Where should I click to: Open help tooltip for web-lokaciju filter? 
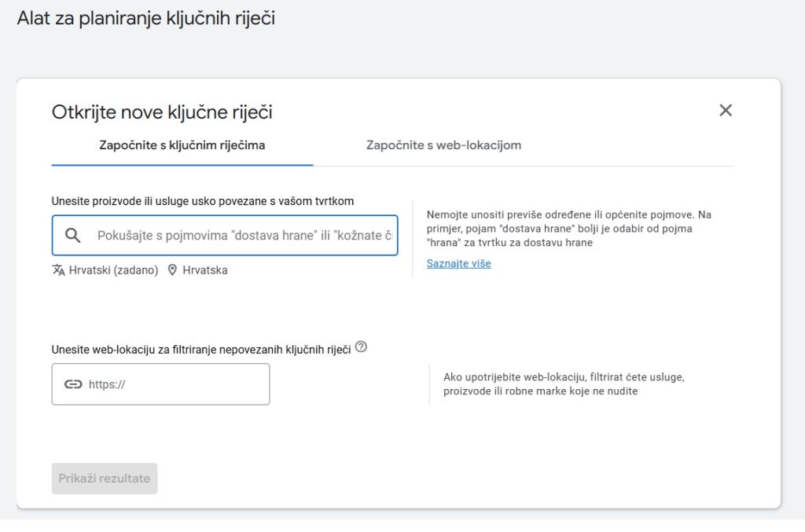pyautogui.click(x=361, y=347)
